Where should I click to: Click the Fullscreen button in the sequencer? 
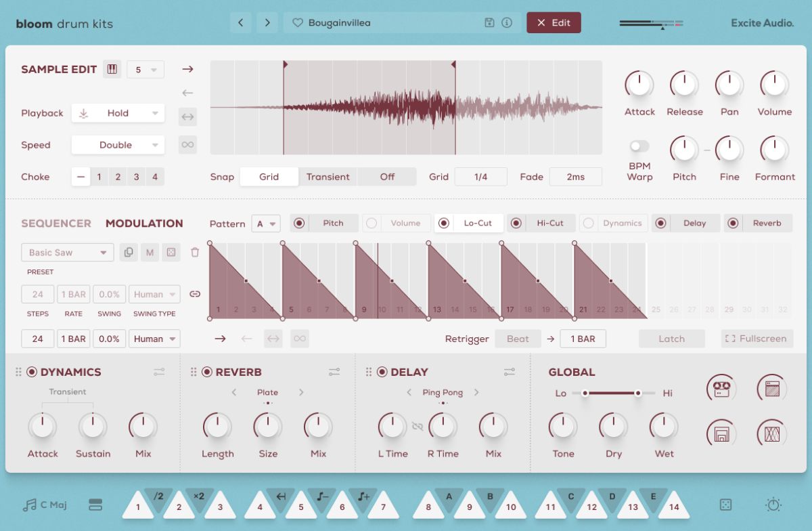pos(757,338)
